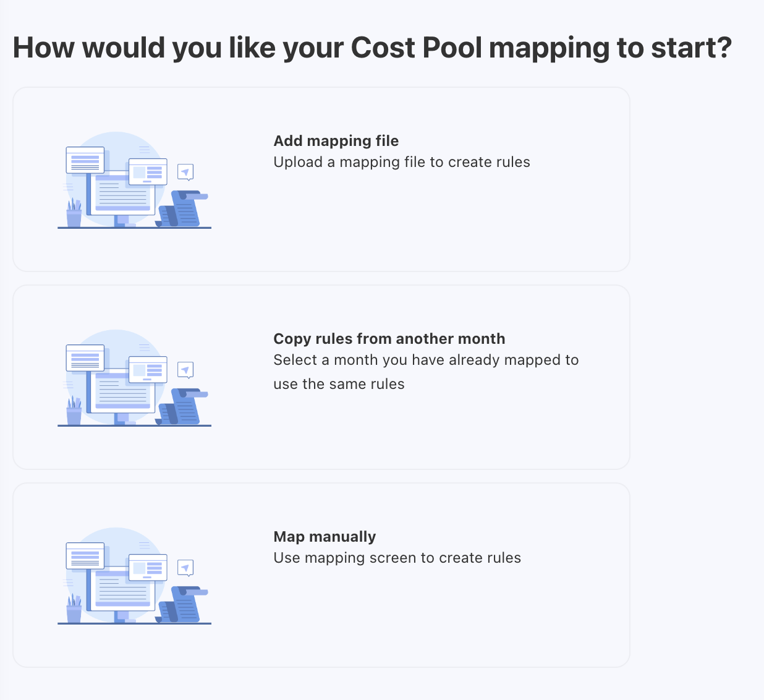
Task: Click the Cost Pool mapping page heading
Action: pos(372,48)
